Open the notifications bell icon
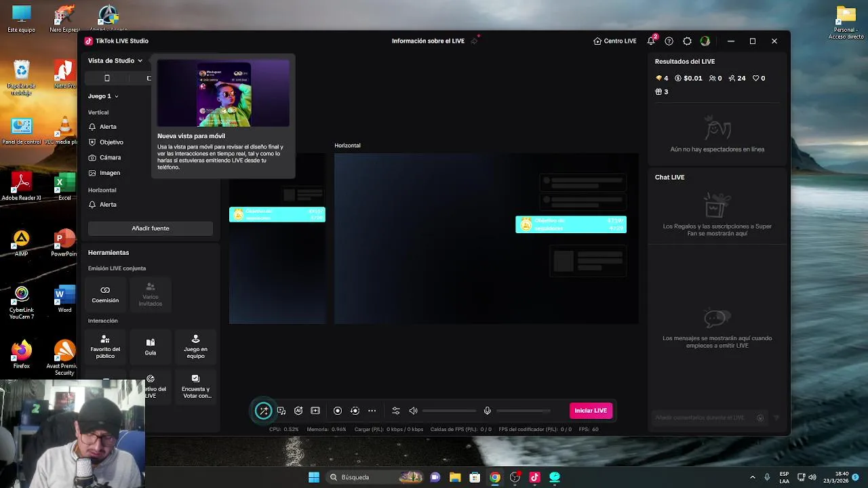 652,41
